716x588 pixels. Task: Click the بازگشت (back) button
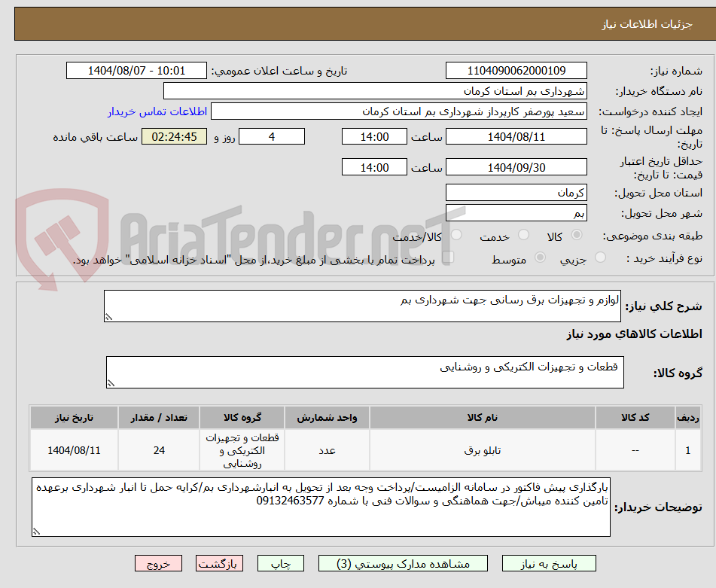[220, 562]
